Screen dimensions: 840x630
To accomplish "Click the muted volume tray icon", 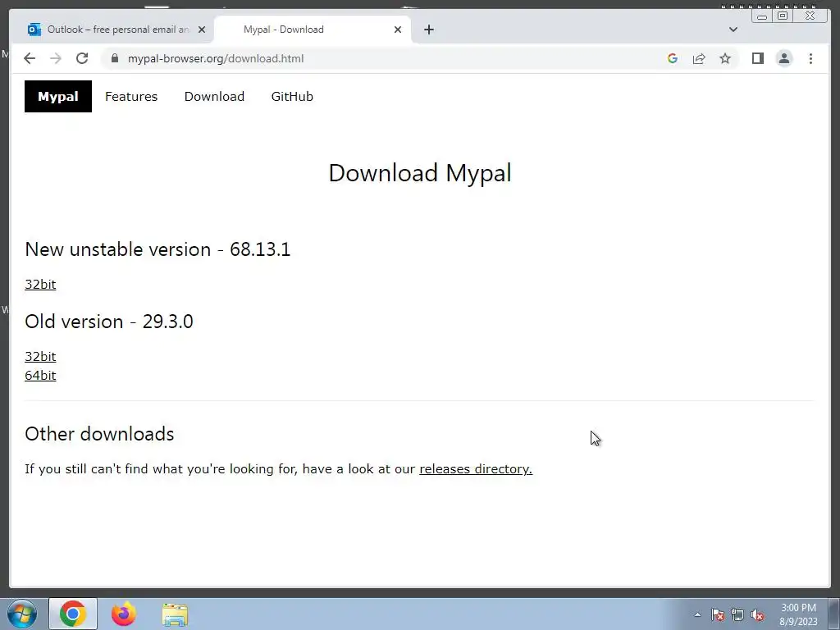I will coord(757,615).
